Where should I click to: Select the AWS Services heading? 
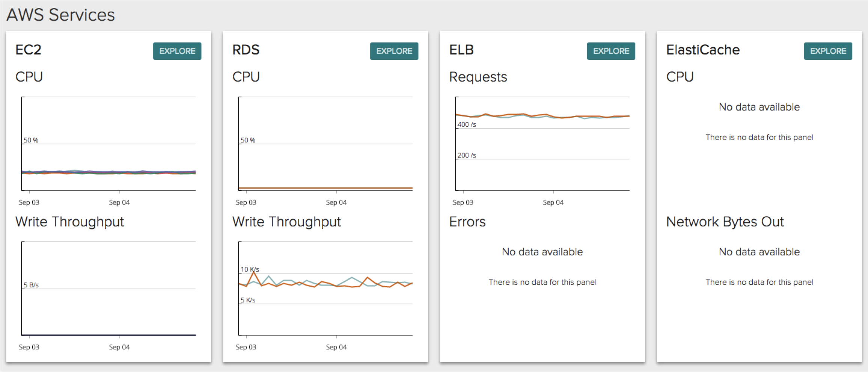pyautogui.click(x=60, y=15)
